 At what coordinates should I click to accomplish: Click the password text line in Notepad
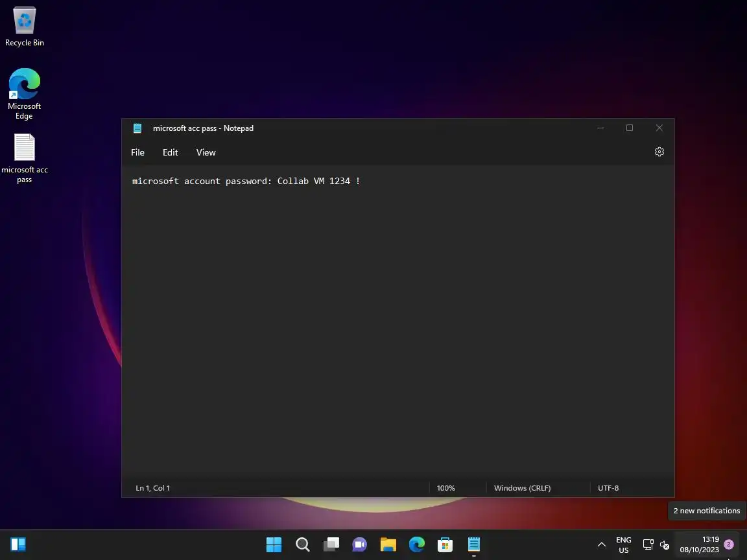246,181
